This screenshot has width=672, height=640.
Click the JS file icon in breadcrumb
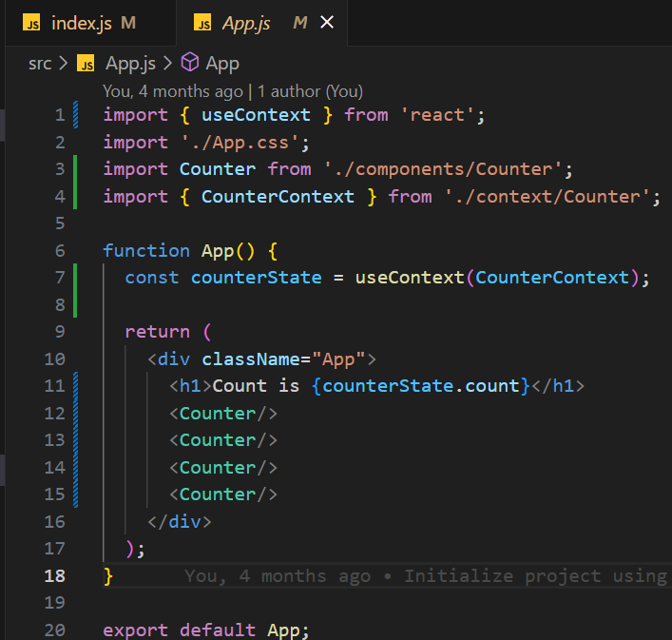pos(86,64)
